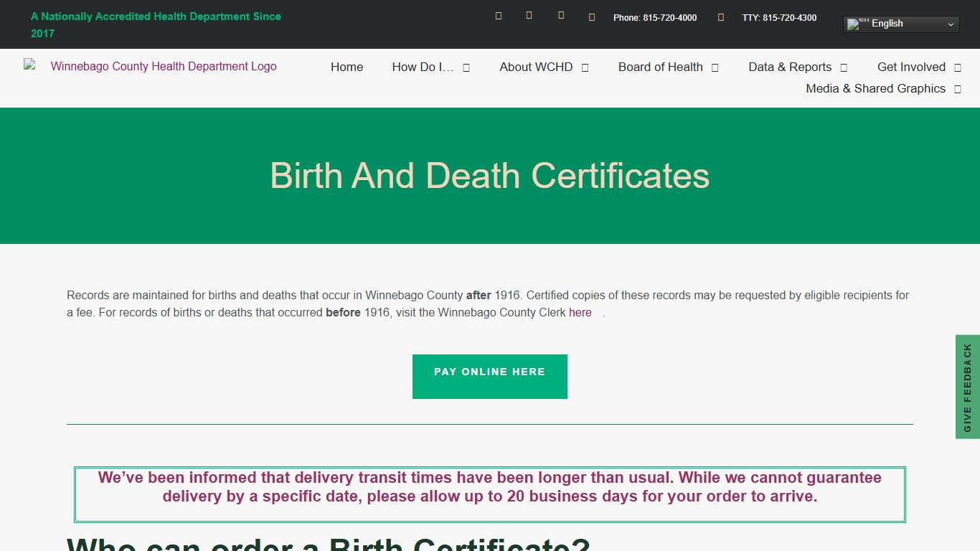Open the Winnebago County Clerk 'here' link
Screen dimensions: 980x551
[580, 312]
